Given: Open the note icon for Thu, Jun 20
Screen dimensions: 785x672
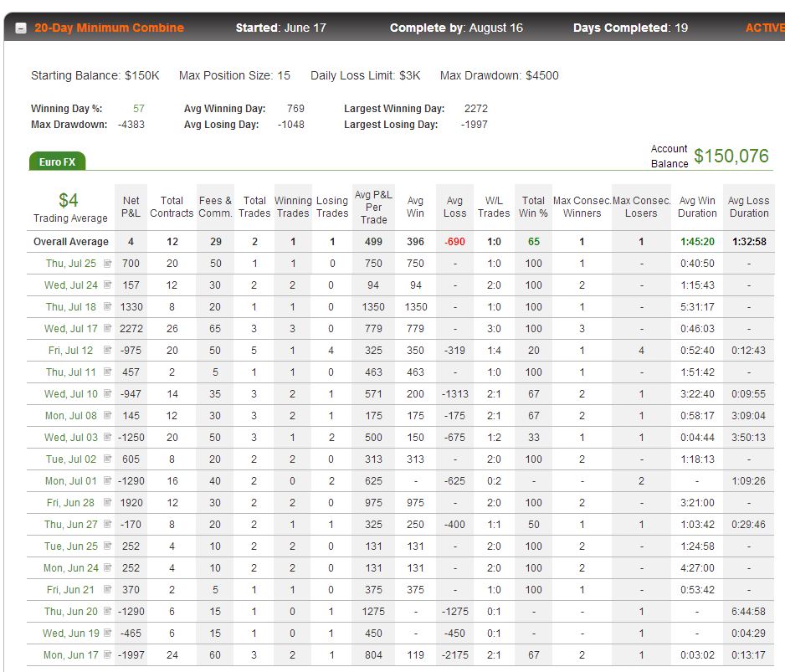Looking at the screenshot, I should (x=107, y=612).
